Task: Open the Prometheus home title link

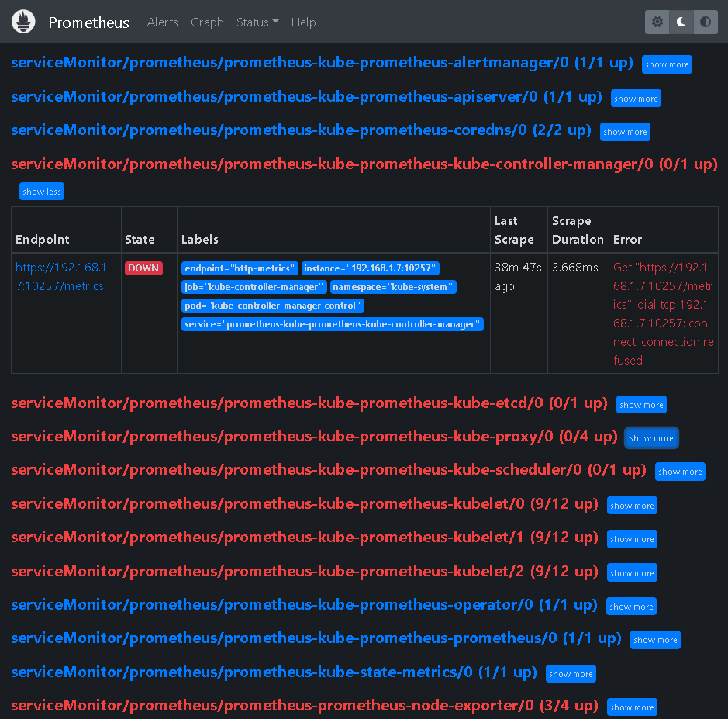Action: tap(88, 22)
